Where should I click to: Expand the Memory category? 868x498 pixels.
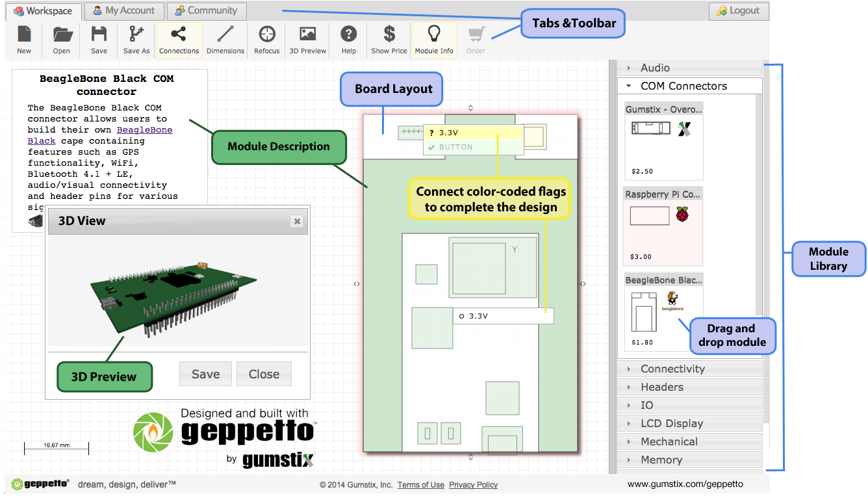point(689,460)
